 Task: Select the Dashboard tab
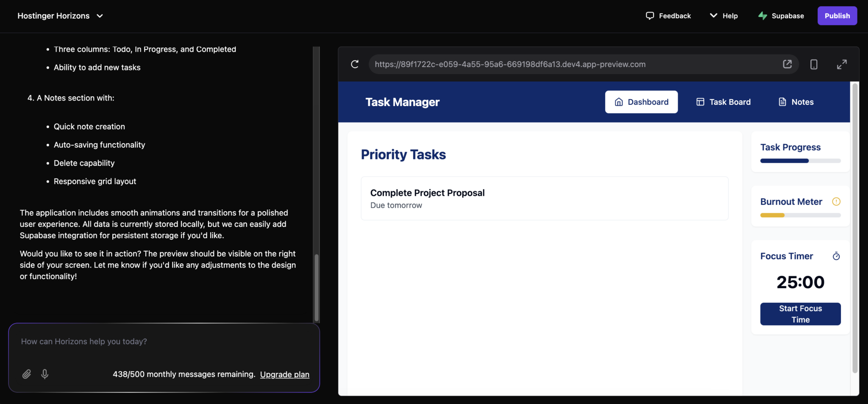[x=641, y=102]
